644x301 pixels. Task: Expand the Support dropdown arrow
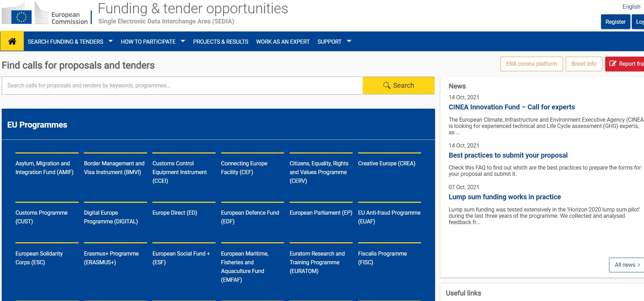tap(349, 41)
